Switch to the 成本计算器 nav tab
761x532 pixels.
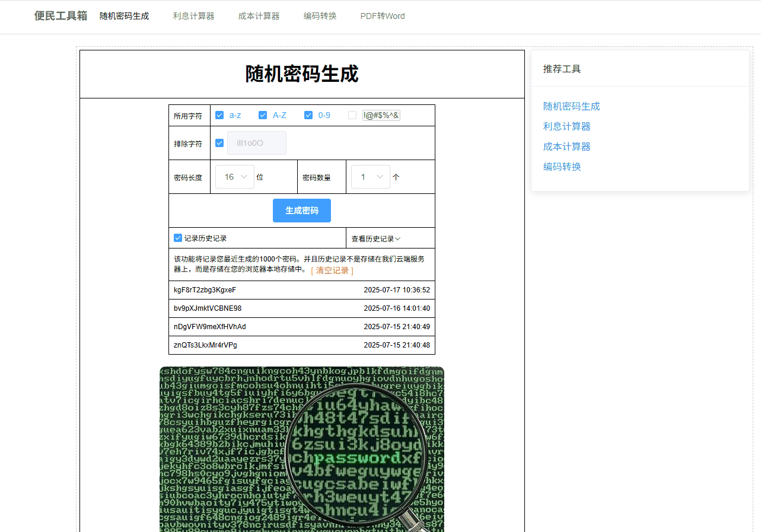(x=259, y=16)
